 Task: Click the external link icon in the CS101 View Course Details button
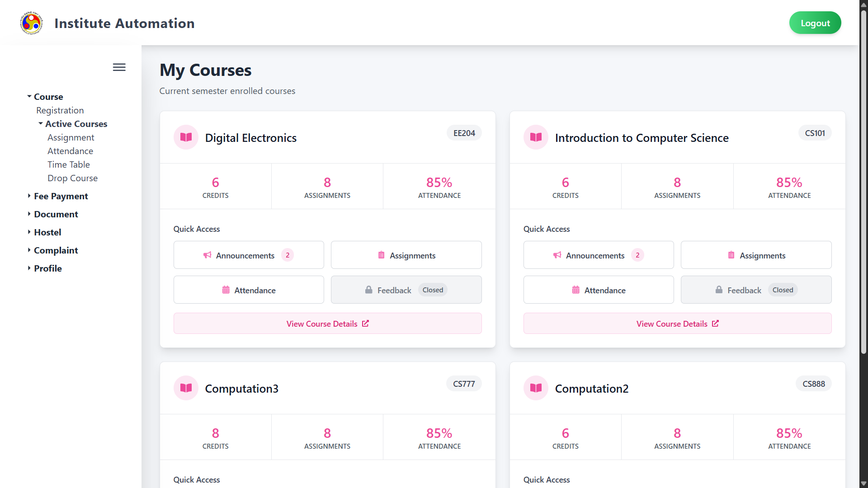click(x=715, y=324)
